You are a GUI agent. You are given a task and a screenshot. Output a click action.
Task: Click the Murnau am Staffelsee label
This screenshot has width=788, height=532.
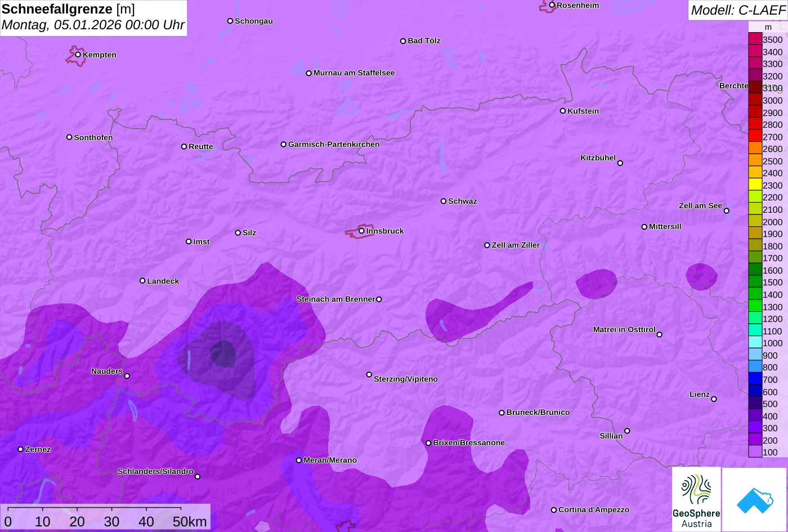(x=354, y=73)
